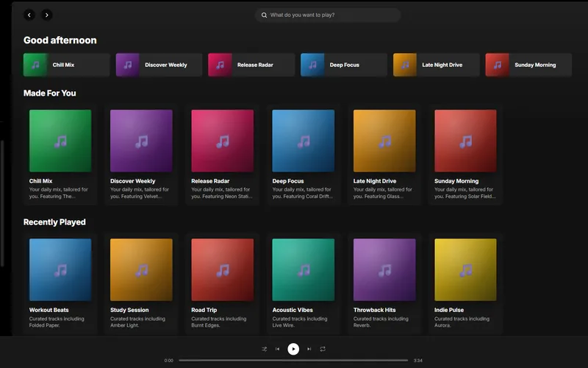The height and width of the screenshot is (368, 588).
Task: Select Chill Mix cover in Made For You
Action: click(60, 141)
